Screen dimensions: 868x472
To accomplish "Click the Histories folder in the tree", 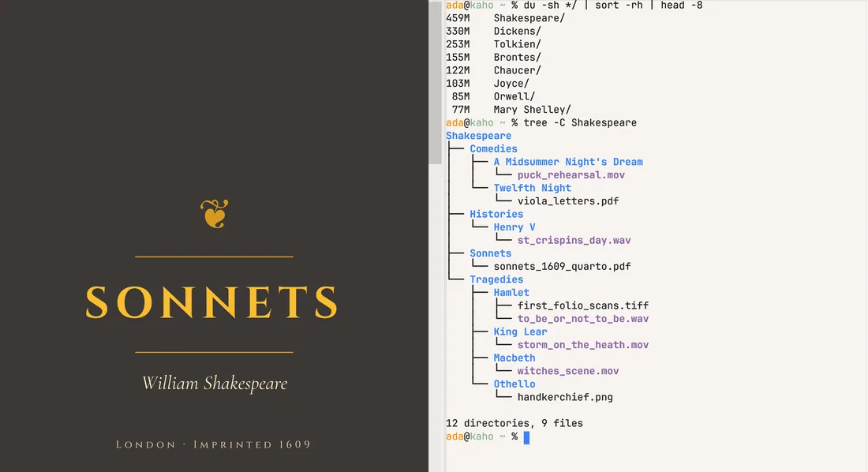I will (x=496, y=214).
